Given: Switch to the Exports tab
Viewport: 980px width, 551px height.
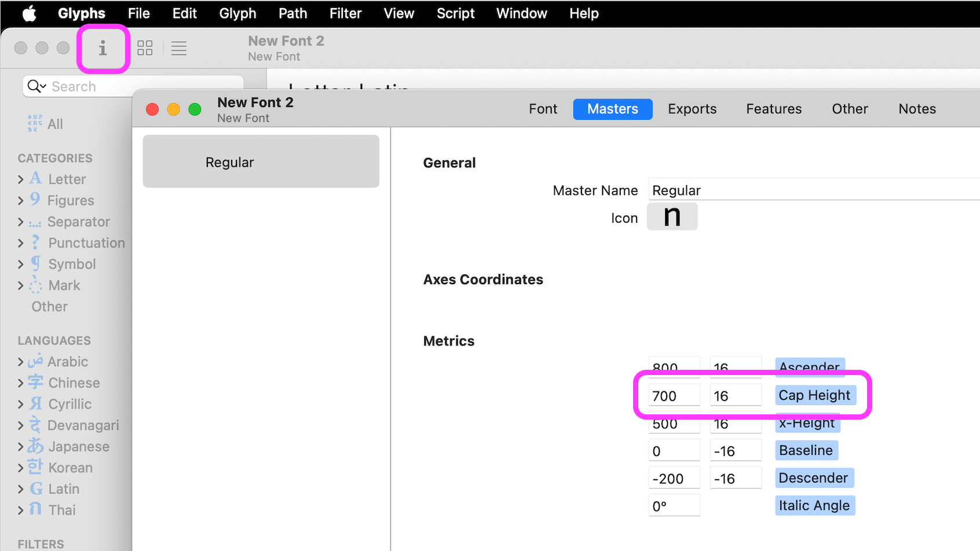Looking at the screenshot, I should point(692,109).
